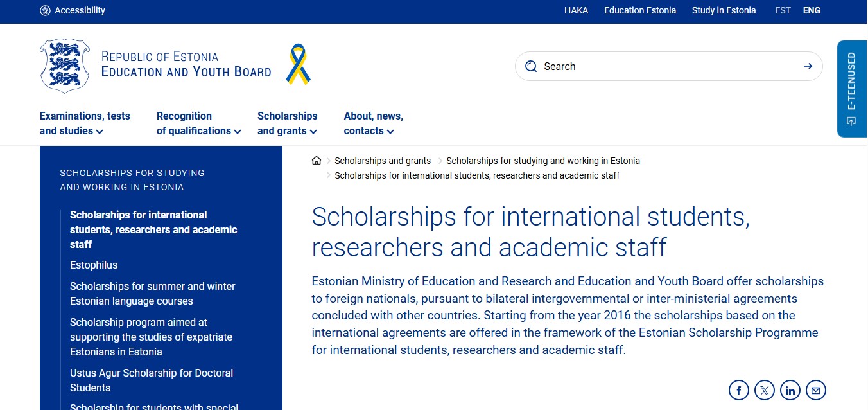This screenshot has height=410, width=868.
Task: Share the page by email icon
Action: (x=816, y=390)
